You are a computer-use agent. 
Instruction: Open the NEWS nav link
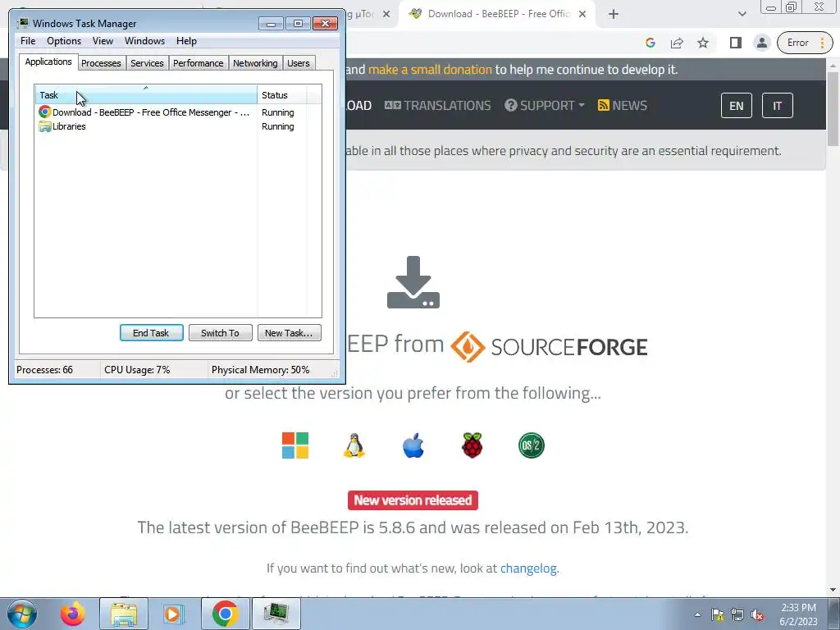click(623, 106)
